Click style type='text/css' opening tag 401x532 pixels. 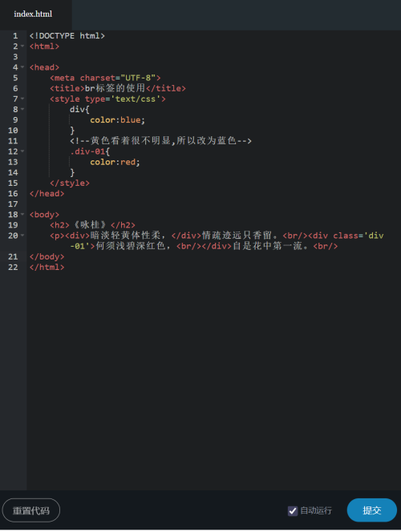click(x=107, y=99)
